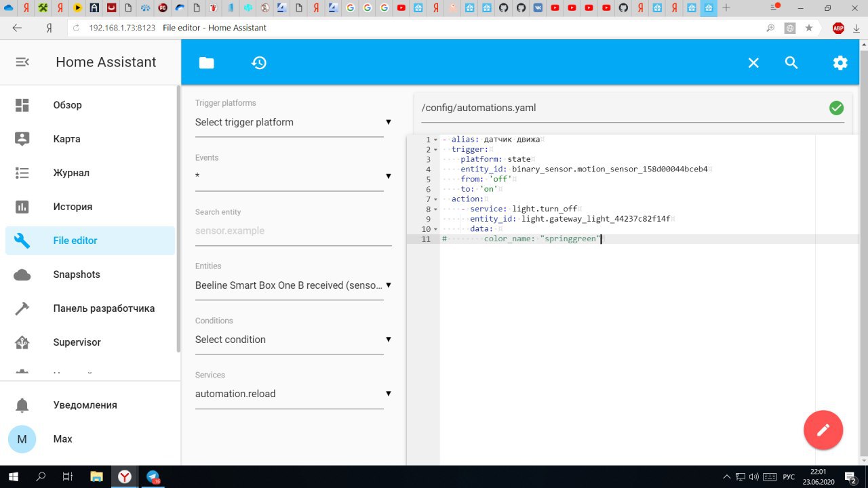This screenshot has width=868, height=488.
Task: Open File Explorer from the taskbar
Action: coord(96,476)
